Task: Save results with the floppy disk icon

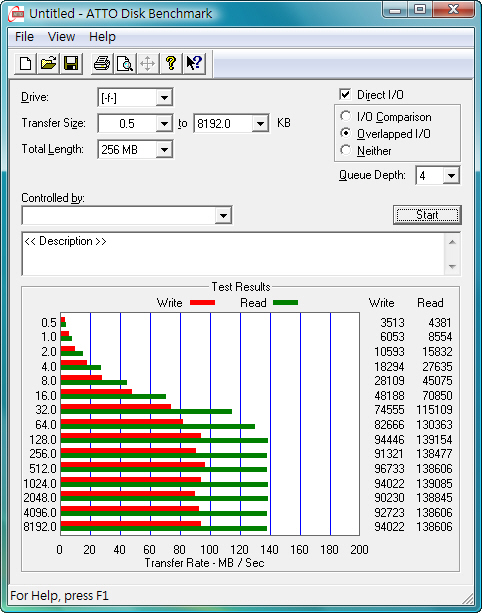Action: click(x=71, y=63)
